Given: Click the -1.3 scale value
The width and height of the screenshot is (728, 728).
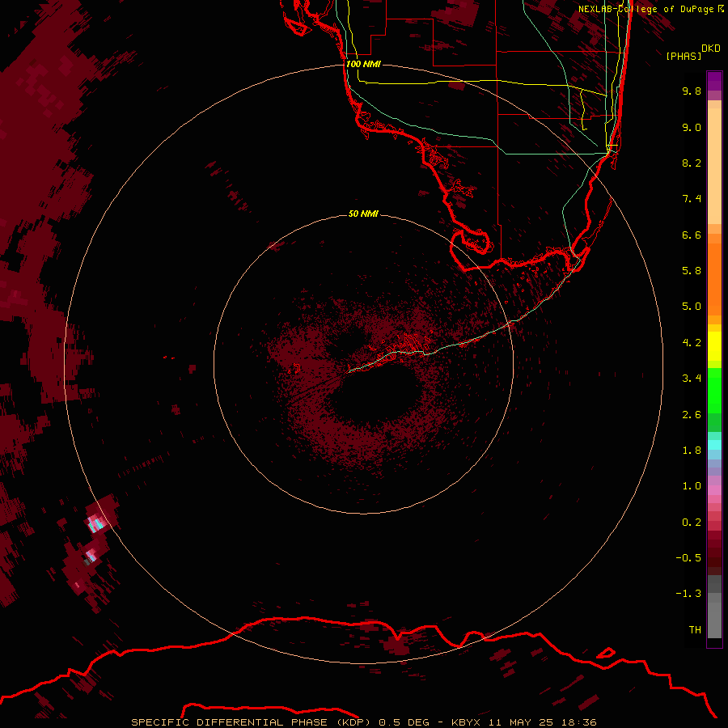Looking at the screenshot, I should pyautogui.click(x=688, y=594).
